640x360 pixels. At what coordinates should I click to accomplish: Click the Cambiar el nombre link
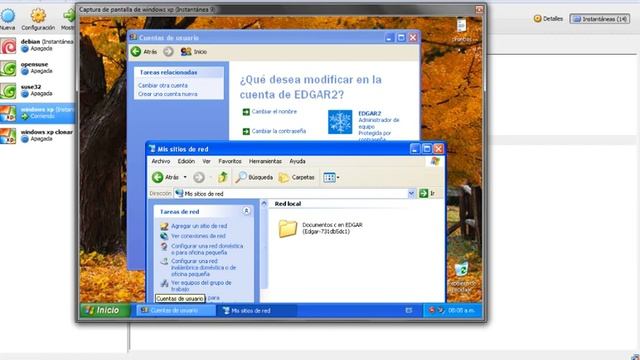[274, 111]
